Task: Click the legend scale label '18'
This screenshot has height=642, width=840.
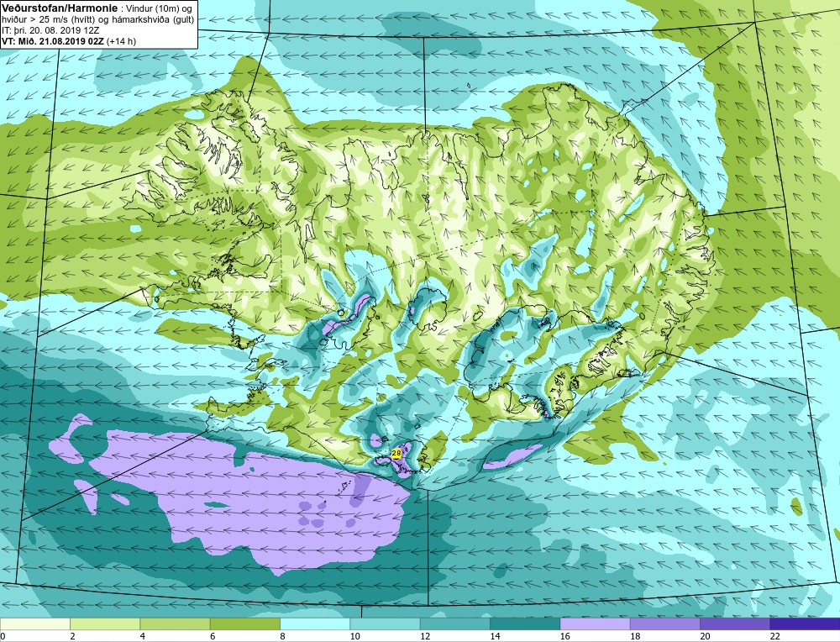Action: (x=635, y=636)
